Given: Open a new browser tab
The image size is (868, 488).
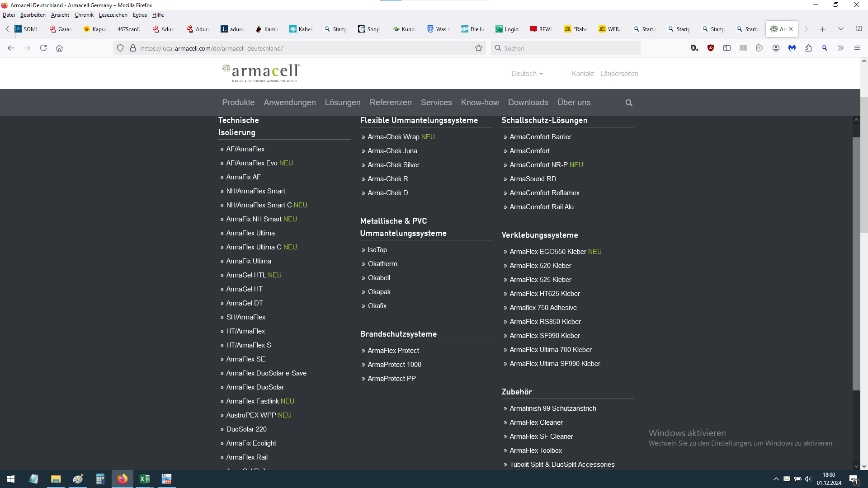Looking at the screenshot, I should pyautogui.click(x=823, y=29).
